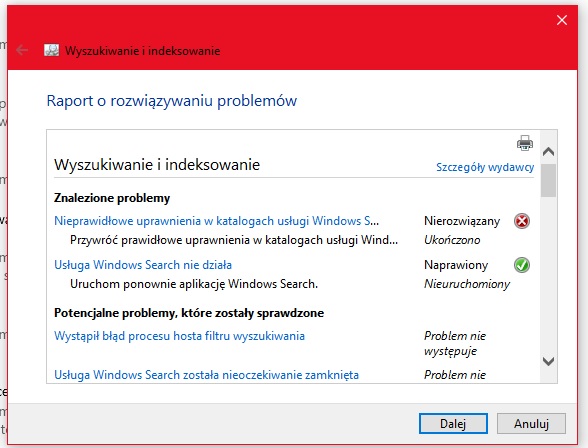Click the Anuluj button

pos(531,424)
